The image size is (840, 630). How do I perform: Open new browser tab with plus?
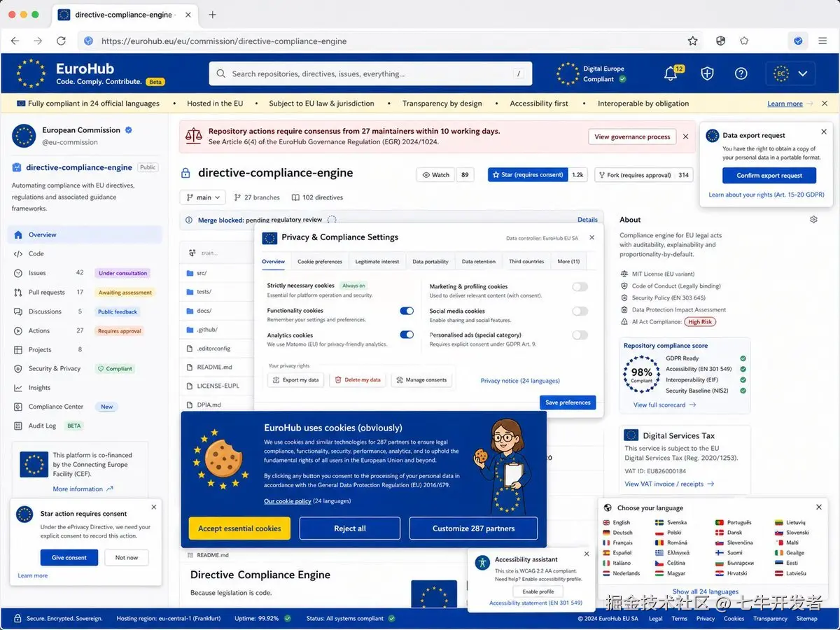(213, 15)
